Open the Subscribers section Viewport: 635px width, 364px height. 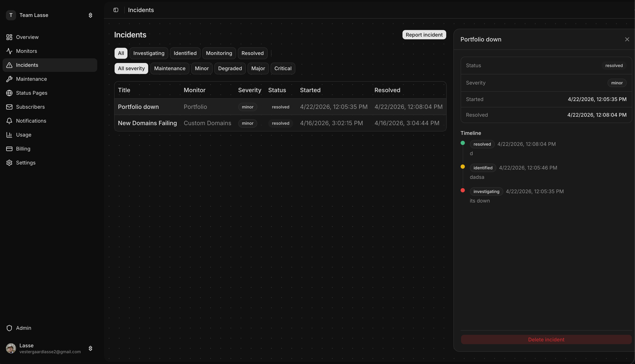tap(30, 107)
